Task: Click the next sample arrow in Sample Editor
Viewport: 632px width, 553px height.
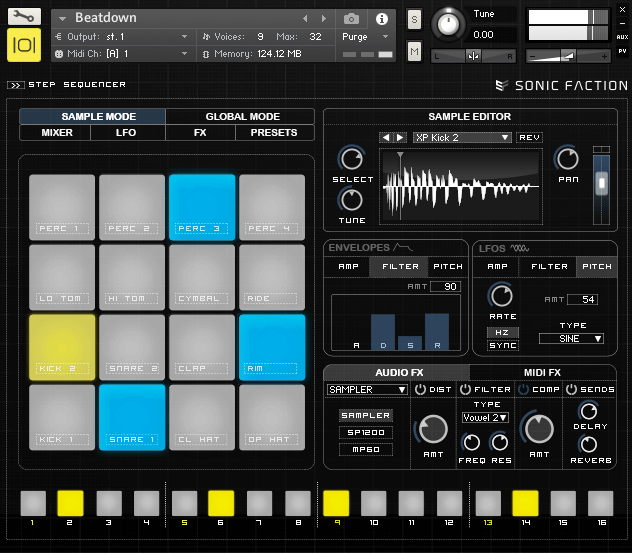Action: coord(400,137)
